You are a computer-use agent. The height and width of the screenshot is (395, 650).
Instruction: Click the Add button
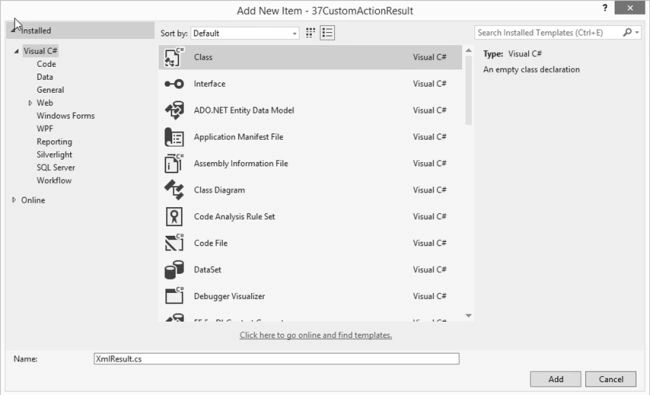pyautogui.click(x=555, y=379)
